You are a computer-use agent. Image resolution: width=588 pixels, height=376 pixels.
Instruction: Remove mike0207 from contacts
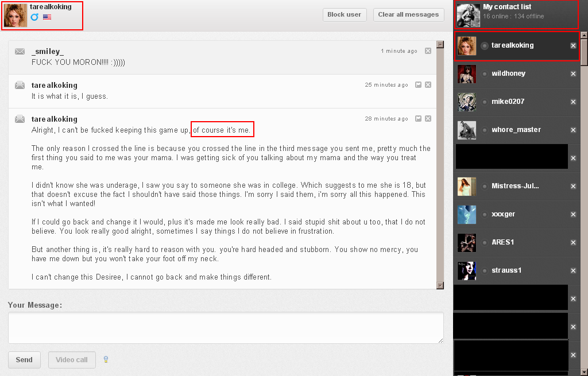point(573,102)
